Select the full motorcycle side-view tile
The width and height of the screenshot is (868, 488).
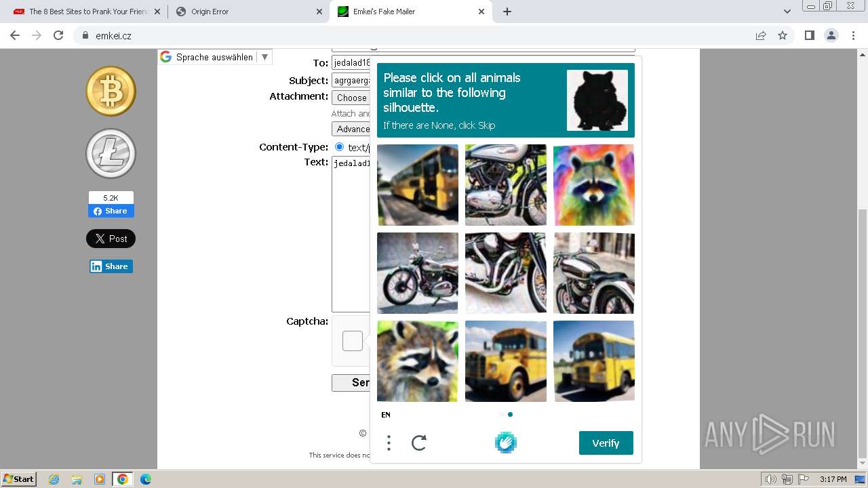tap(418, 273)
